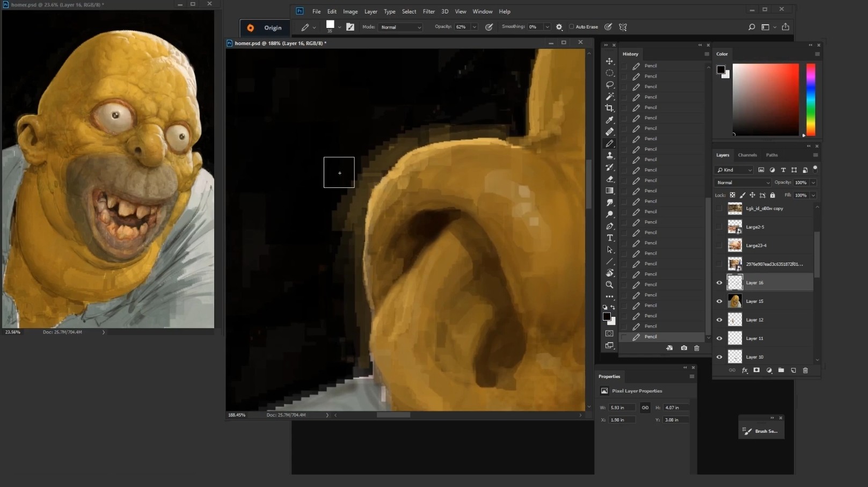Open the brush preset picker arrow

339,27
